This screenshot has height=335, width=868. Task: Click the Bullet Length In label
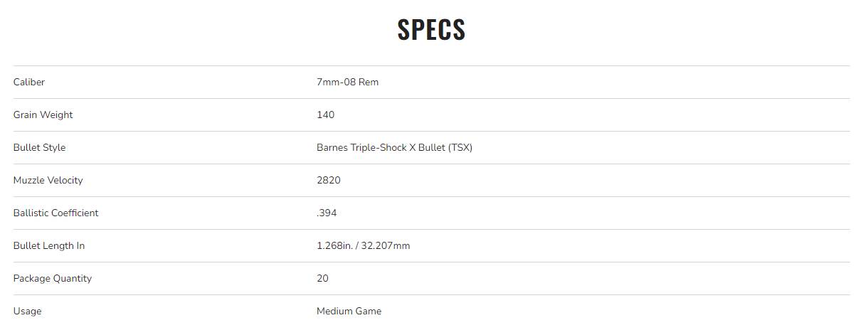[x=48, y=246]
